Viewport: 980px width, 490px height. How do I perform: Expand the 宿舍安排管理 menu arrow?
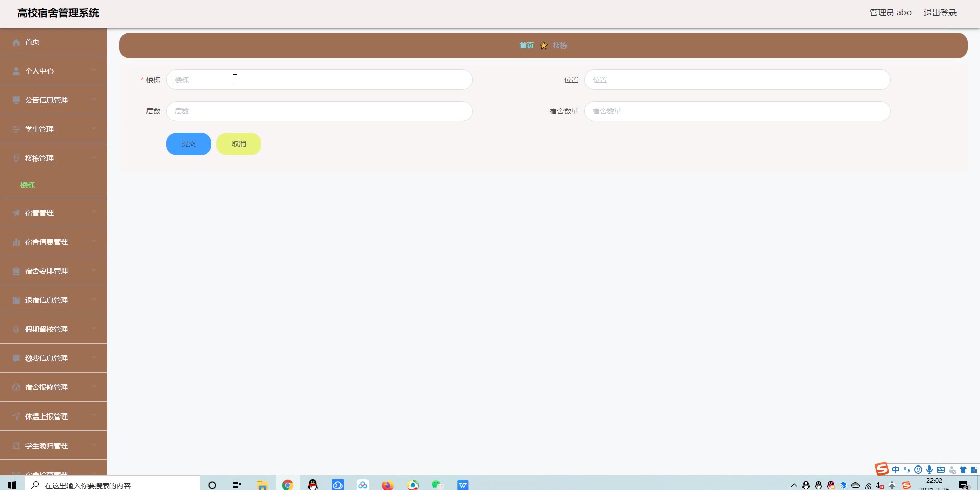click(x=94, y=271)
